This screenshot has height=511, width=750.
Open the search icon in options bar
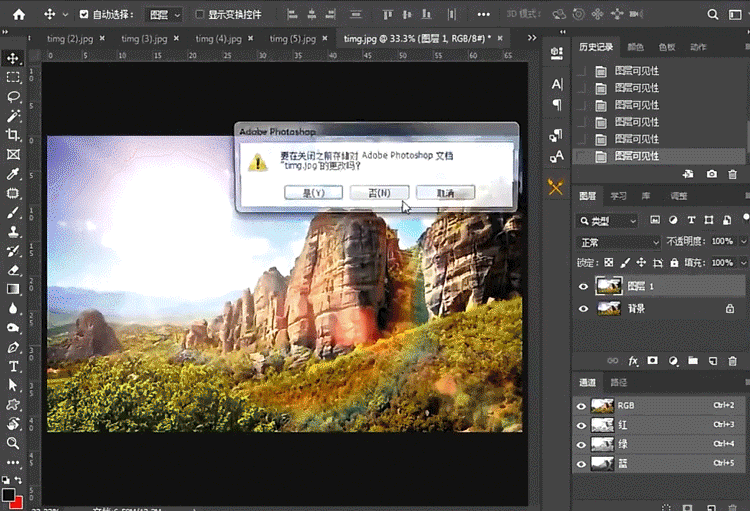point(713,15)
